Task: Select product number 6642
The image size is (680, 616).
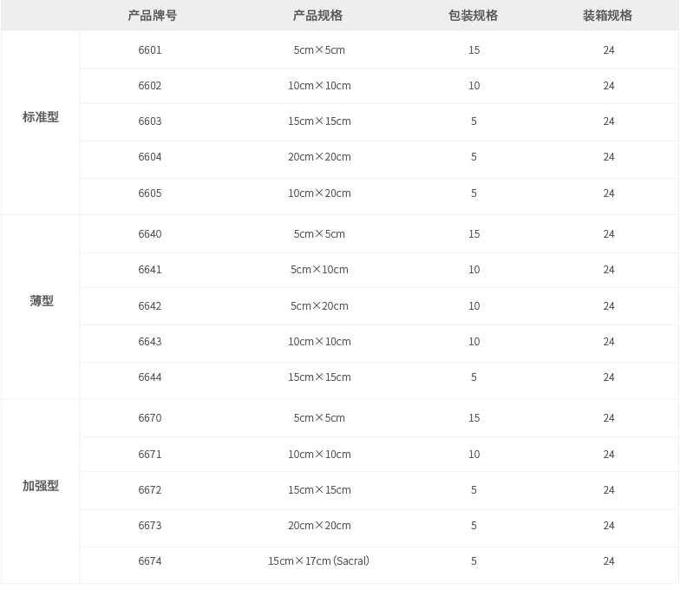Action: 150,306
